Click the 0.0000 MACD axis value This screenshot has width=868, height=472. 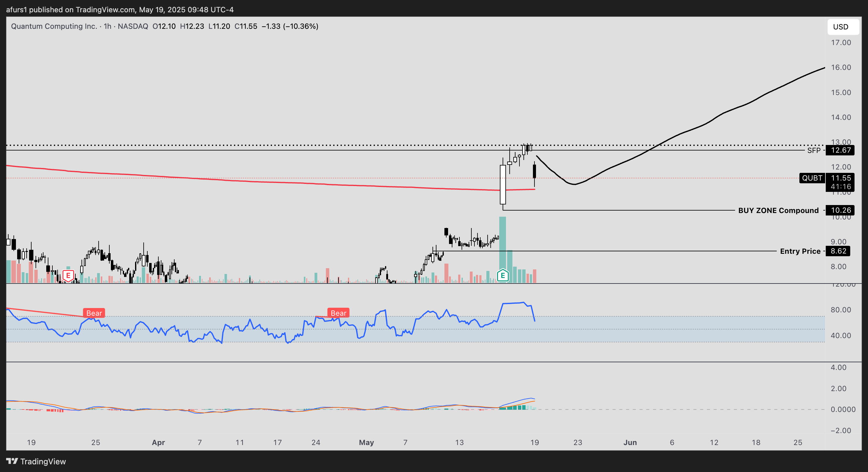843,409
